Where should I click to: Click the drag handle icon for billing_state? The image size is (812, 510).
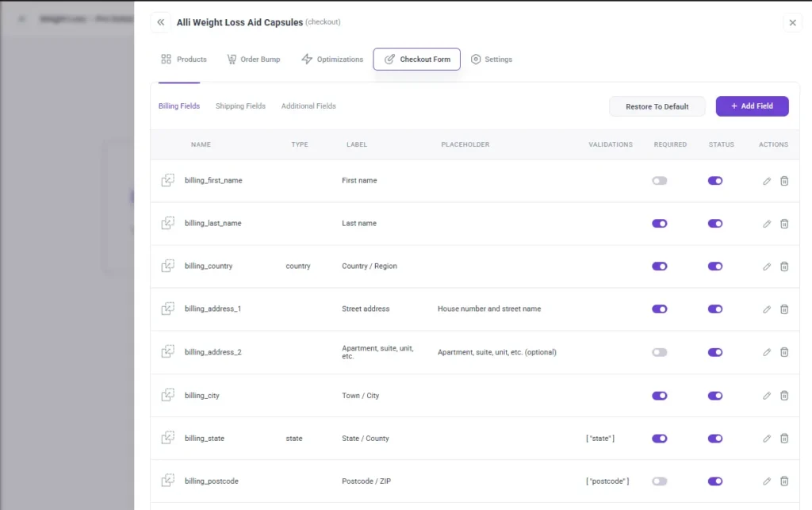click(168, 438)
